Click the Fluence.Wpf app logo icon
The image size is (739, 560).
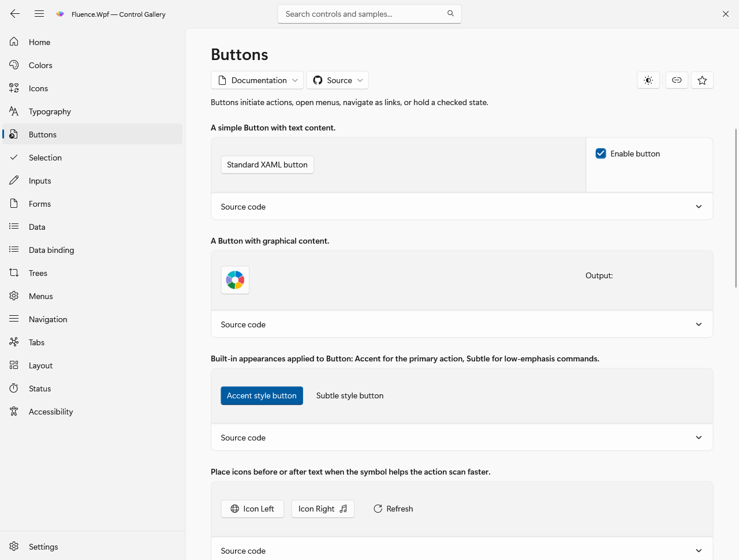tap(60, 14)
